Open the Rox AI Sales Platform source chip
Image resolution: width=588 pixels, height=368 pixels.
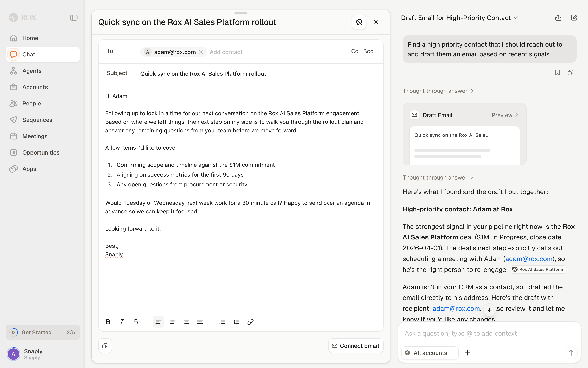(538, 269)
